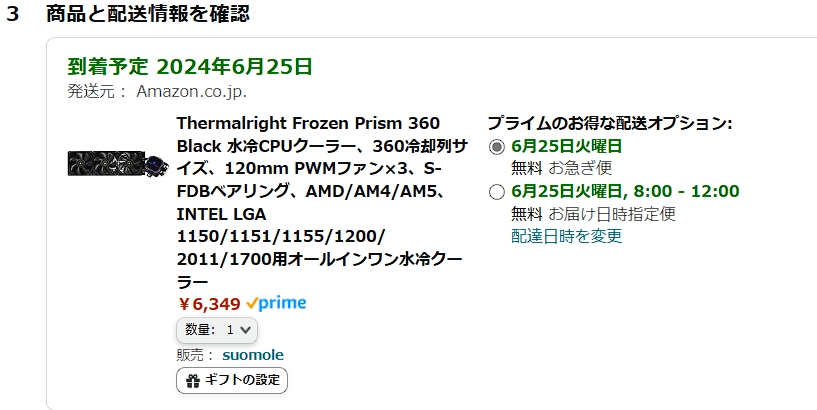Click the chevron arrow in the quantity selector

click(x=247, y=329)
